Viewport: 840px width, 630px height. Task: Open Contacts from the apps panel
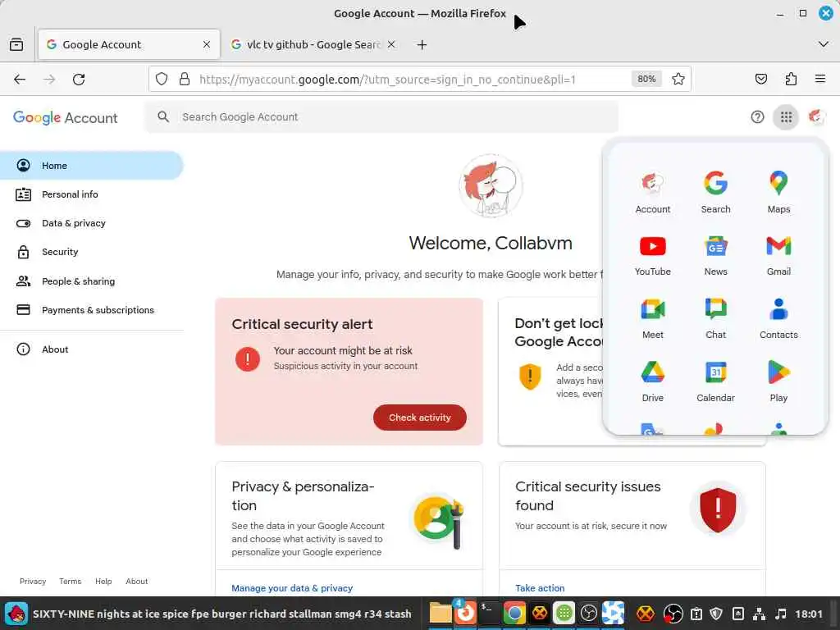[x=778, y=319]
